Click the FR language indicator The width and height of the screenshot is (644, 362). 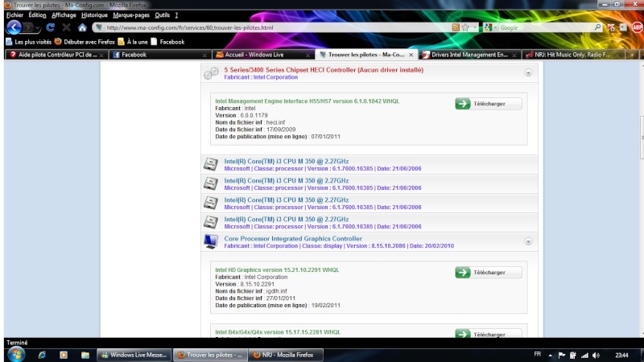pyautogui.click(x=537, y=355)
